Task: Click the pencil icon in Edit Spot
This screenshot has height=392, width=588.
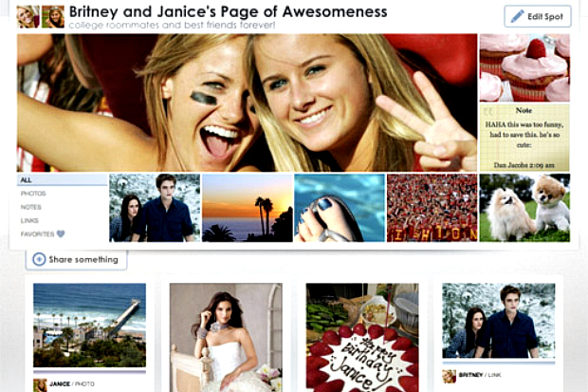Action: tap(517, 16)
